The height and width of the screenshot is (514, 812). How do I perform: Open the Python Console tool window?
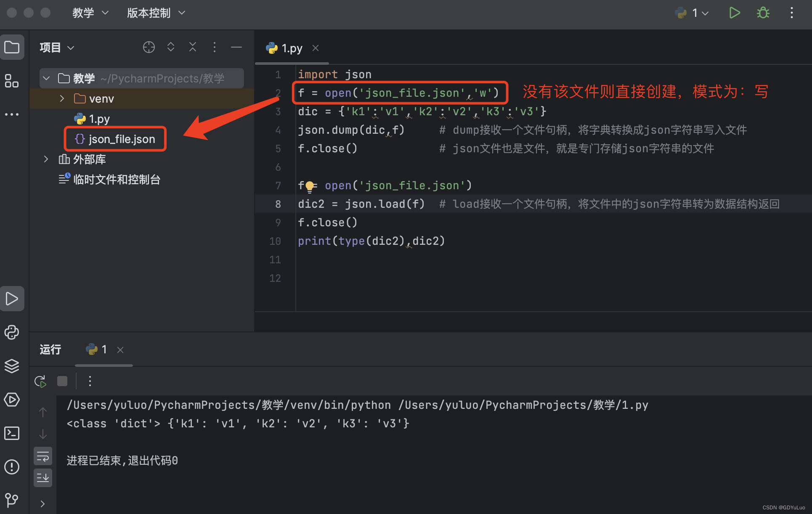point(12,332)
